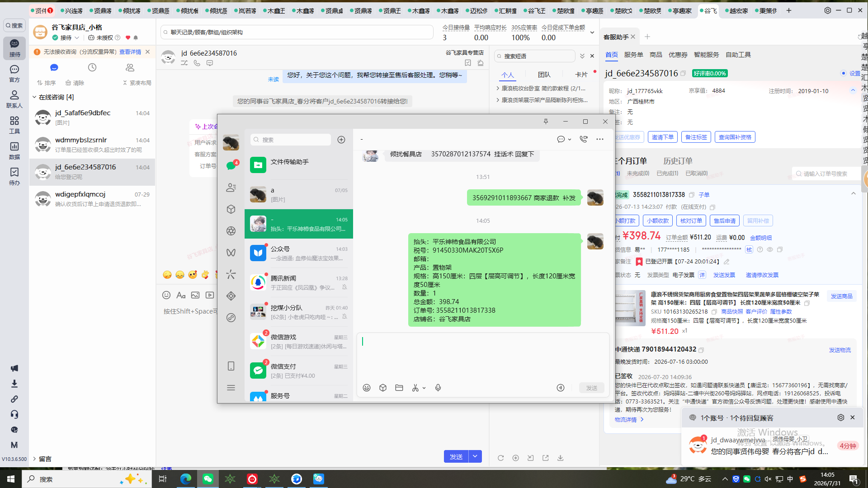Start a voice call in WeChat chat header
868x488 pixels.
[x=584, y=139]
